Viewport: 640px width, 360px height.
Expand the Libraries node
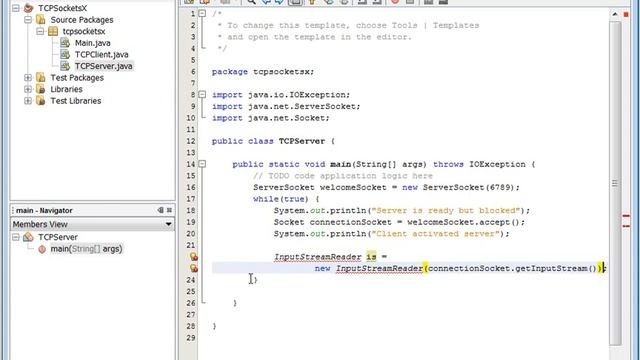pyautogui.click(x=28, y=89)
